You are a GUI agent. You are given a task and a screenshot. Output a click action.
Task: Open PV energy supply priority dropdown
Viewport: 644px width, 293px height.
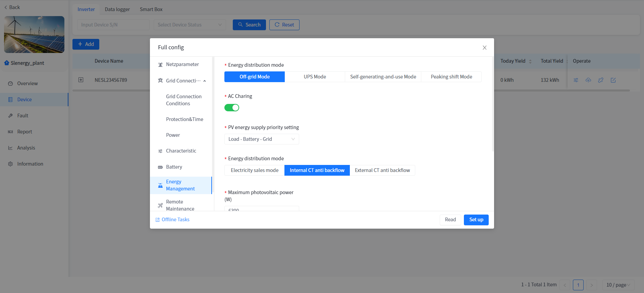[x=262, y=139]
